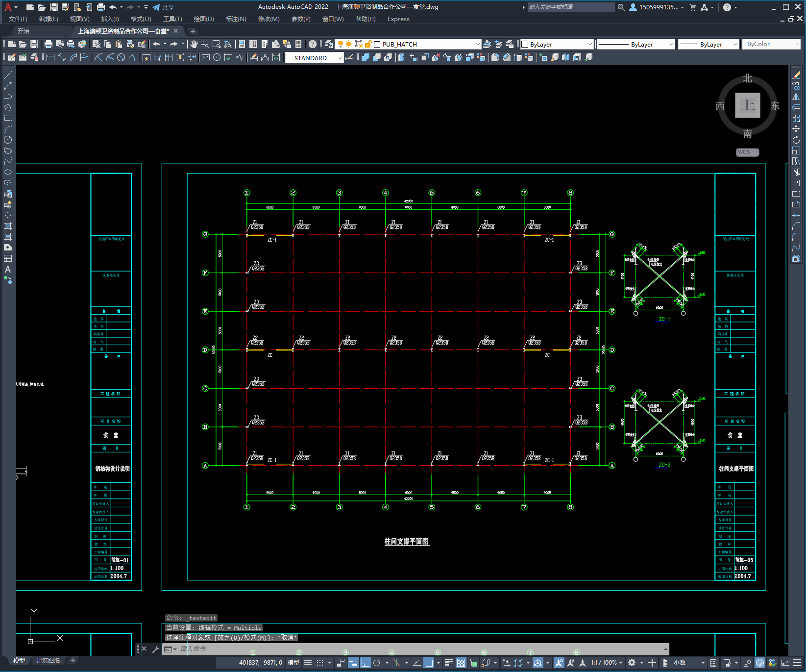This screenshot has width=806, height=672.
Task: Switch to the 建筑图纸 layout tab
Action: point(48,660)
